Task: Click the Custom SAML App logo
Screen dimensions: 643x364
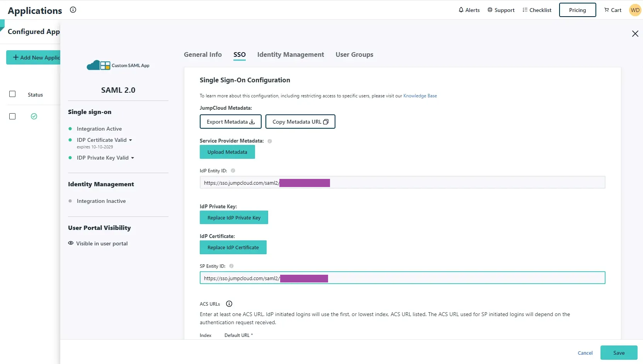Action: (118, 65)
